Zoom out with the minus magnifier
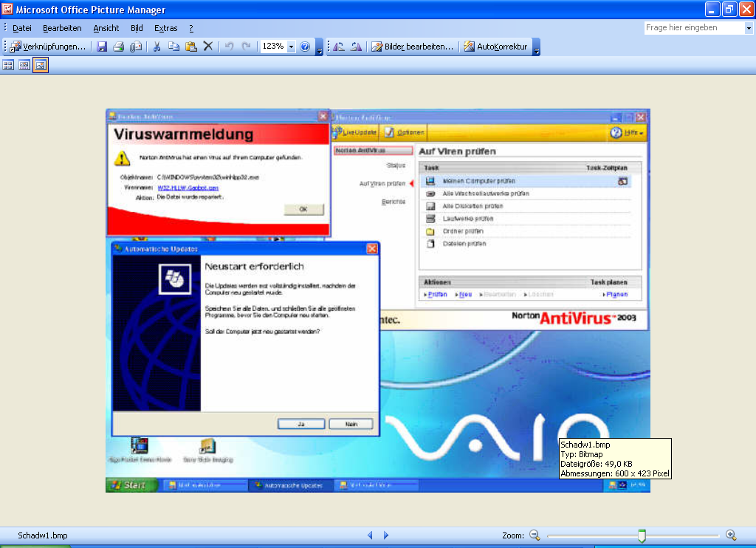 pos(535,535)
